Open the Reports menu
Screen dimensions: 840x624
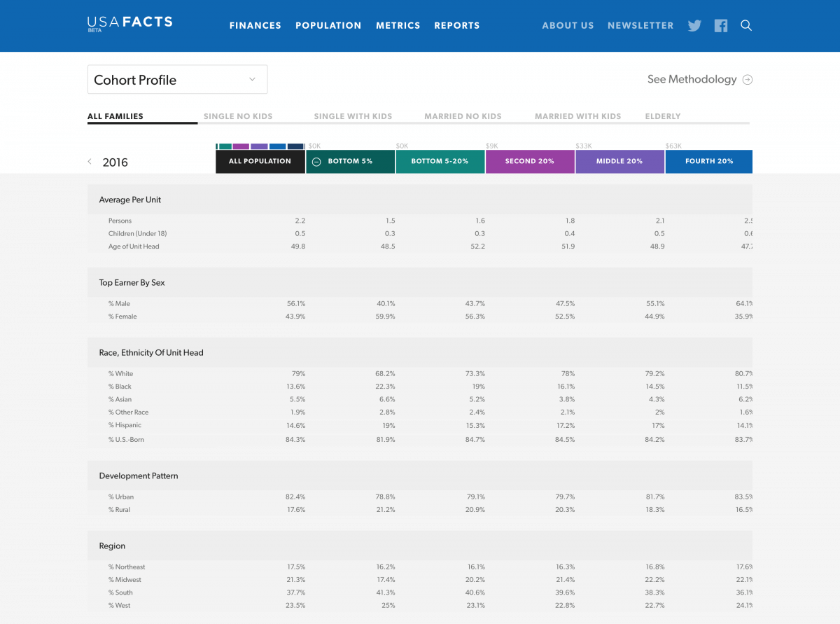(457, 26)
